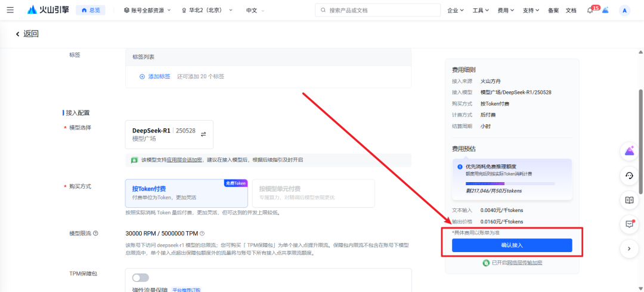This screenshot has width=644, height=292.
Task: Open the 费用 menu
Action: coord(506,10)
